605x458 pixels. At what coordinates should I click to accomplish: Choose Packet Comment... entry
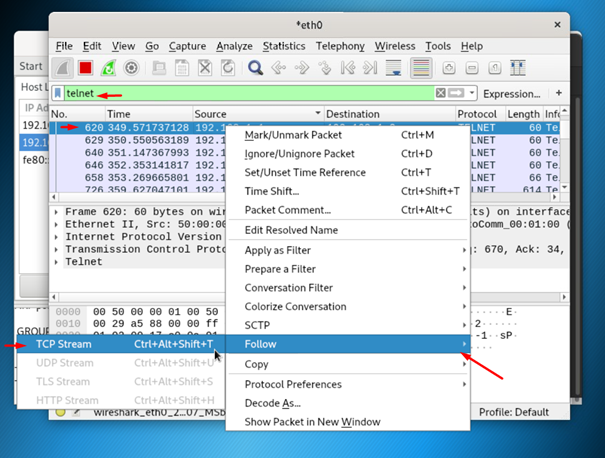coord(348,210)
